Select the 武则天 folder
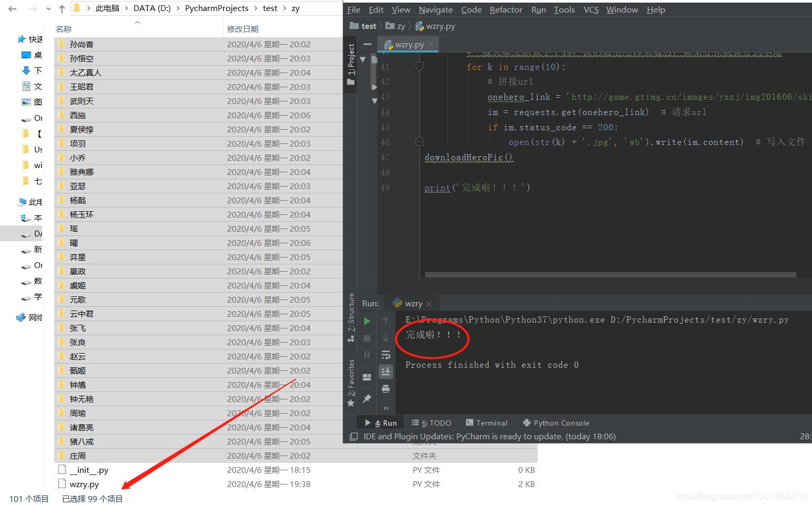Image resolution: width=812 pixels, height=506 pixels. (81, 101)
